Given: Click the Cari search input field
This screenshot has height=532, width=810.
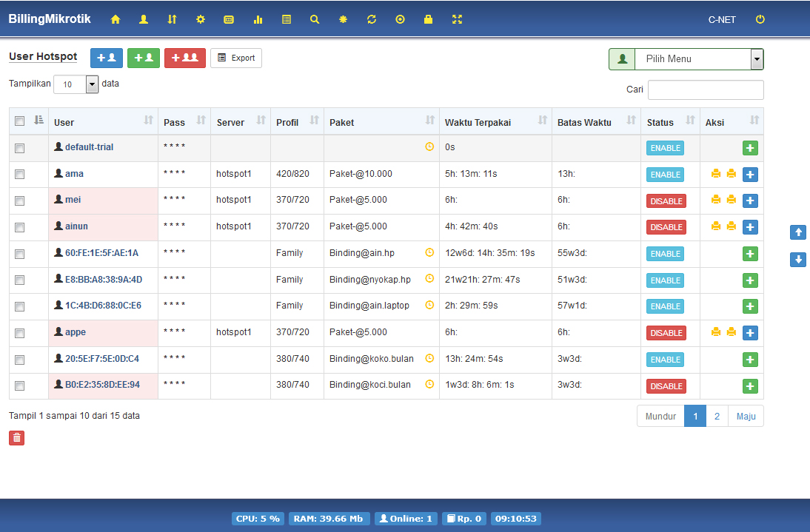Looking at the screenshot, I should click(x=705, y=90).
